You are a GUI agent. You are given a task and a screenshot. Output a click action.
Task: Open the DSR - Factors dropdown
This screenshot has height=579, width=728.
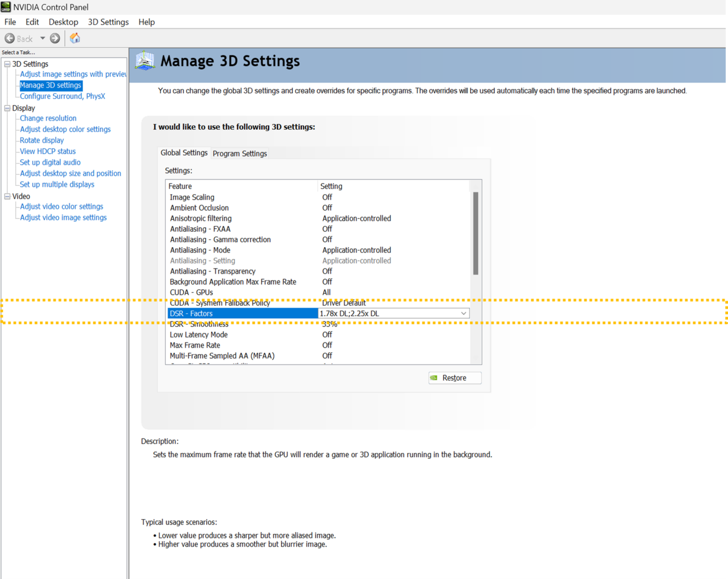click(463, 314)
